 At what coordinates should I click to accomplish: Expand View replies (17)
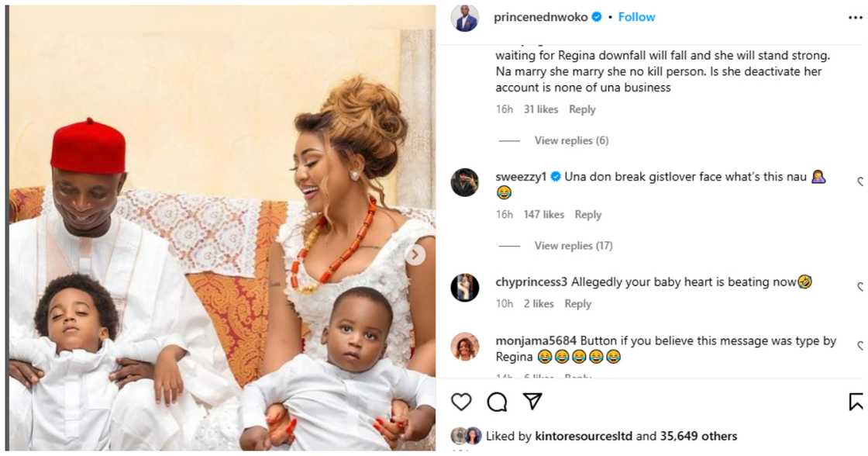[x=573, y=246]
